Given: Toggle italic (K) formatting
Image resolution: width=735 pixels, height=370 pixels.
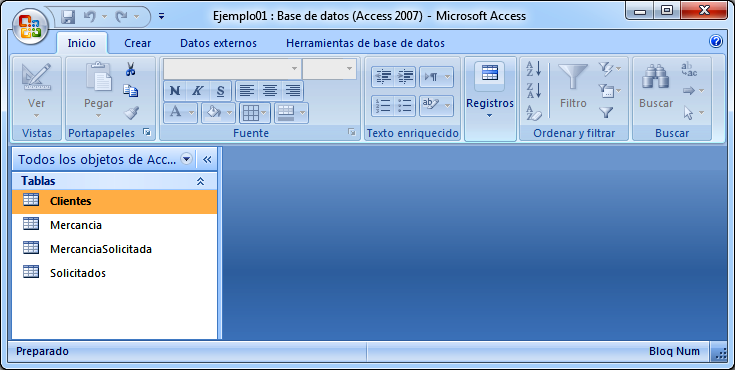Looking at the screenshot, I should [x=197, y=91].
